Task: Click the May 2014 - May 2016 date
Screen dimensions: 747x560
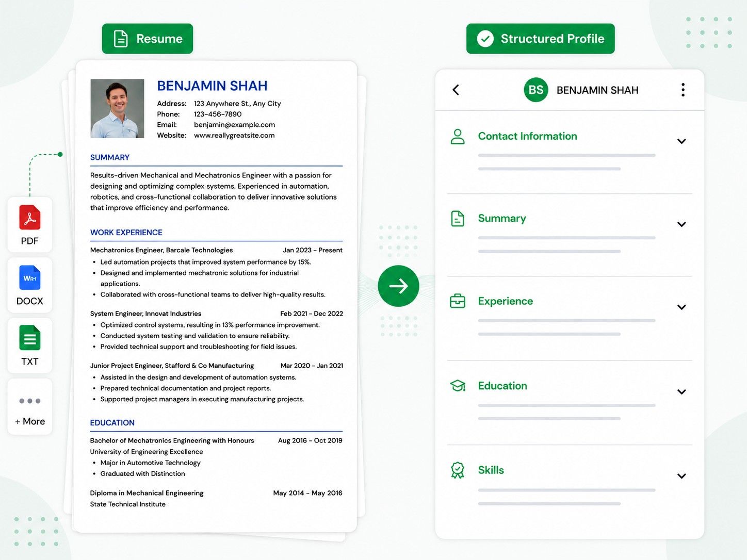Action: (307, 493)
